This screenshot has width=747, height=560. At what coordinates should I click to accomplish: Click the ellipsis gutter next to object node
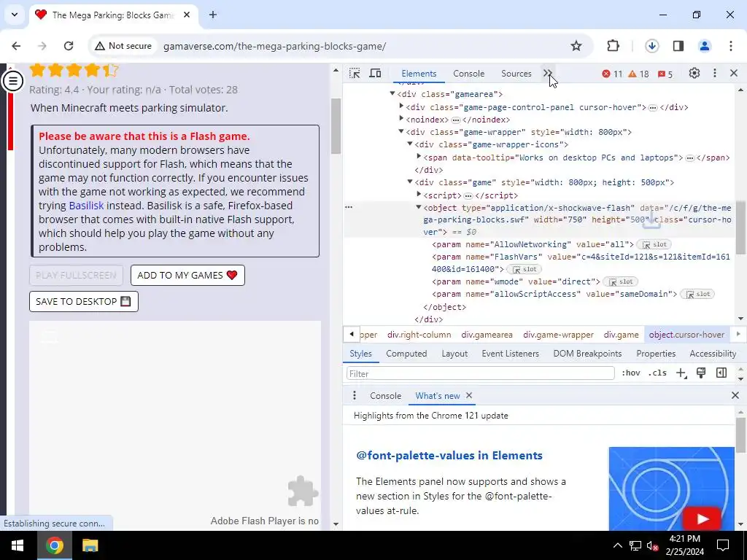click(x=349, y=207)
